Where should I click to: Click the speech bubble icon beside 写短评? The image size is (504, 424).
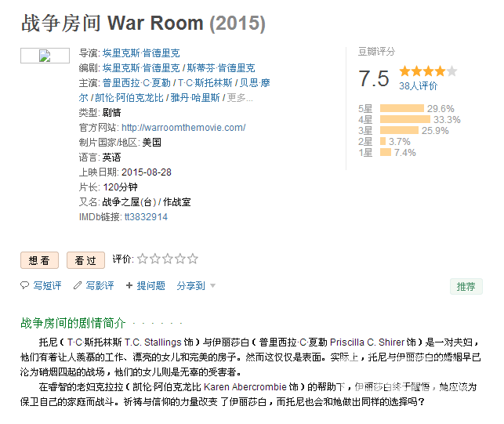(x=25, y=285)
